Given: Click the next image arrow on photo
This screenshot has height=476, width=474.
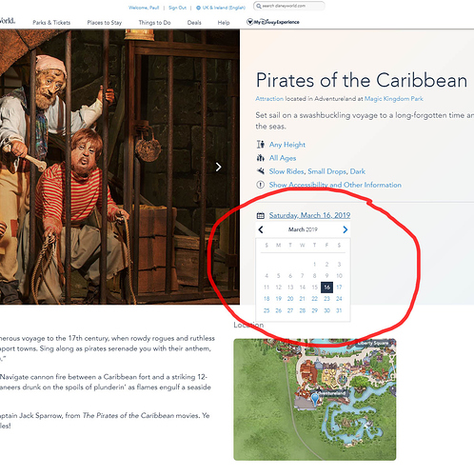Looking at the screenshot, I should (218, 167).
